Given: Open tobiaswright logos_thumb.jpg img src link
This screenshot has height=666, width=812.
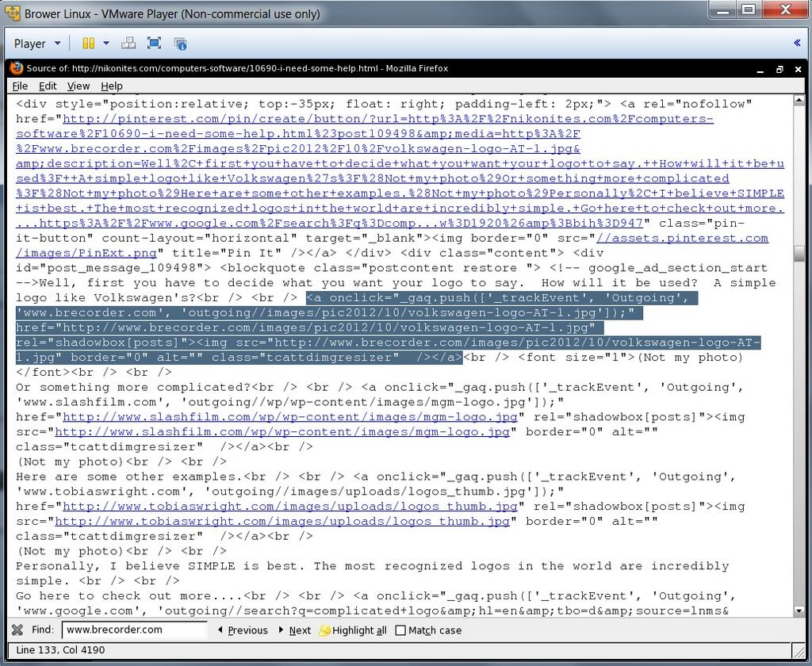Looking at the screenshot, I should pos(282,522).
